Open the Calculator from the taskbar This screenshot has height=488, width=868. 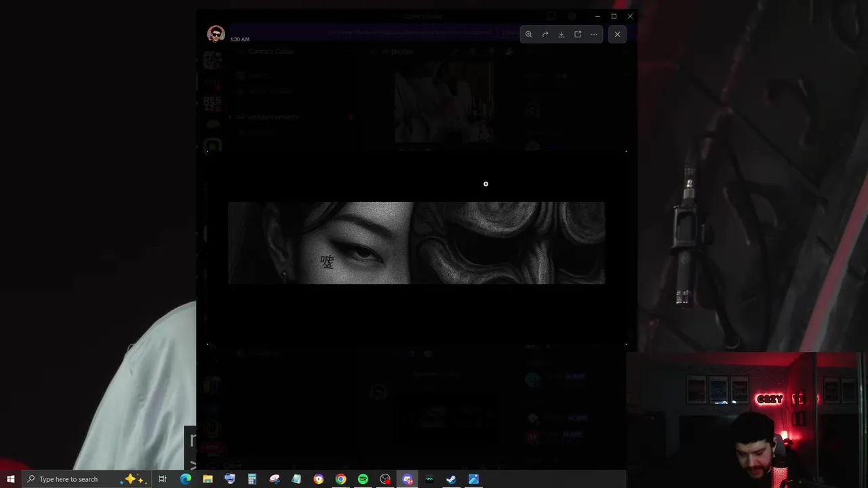tap(252, 479)
